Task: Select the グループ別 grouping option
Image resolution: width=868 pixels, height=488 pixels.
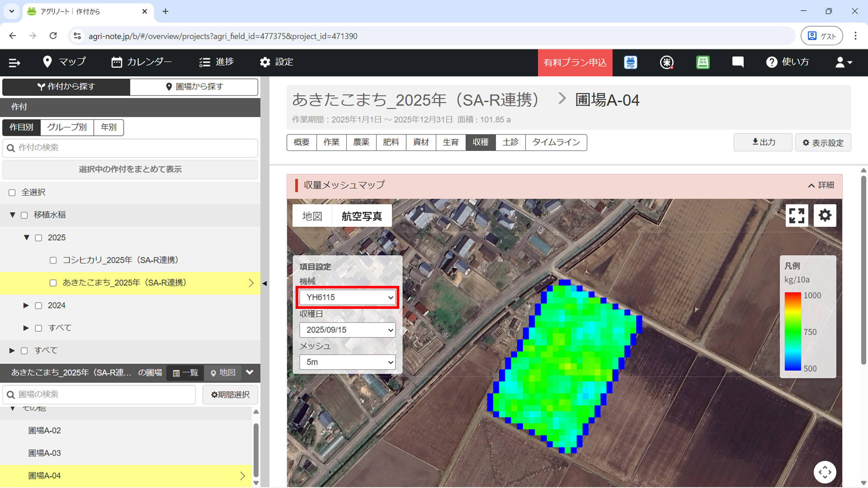Action: tap(67, 127)
